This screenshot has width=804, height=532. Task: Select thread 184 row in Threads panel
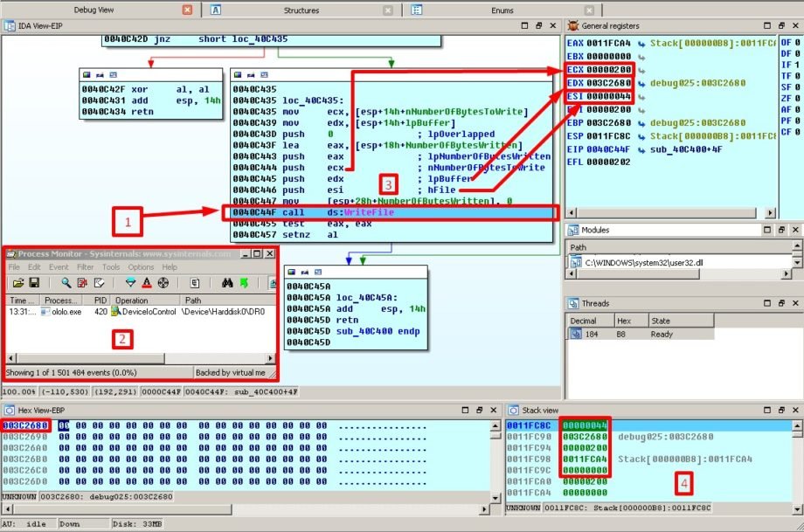(641, 335)
